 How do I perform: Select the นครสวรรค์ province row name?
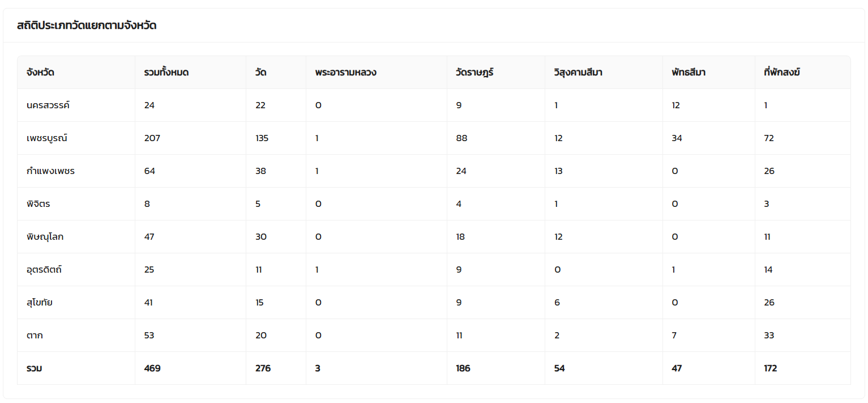click(48, 105)
